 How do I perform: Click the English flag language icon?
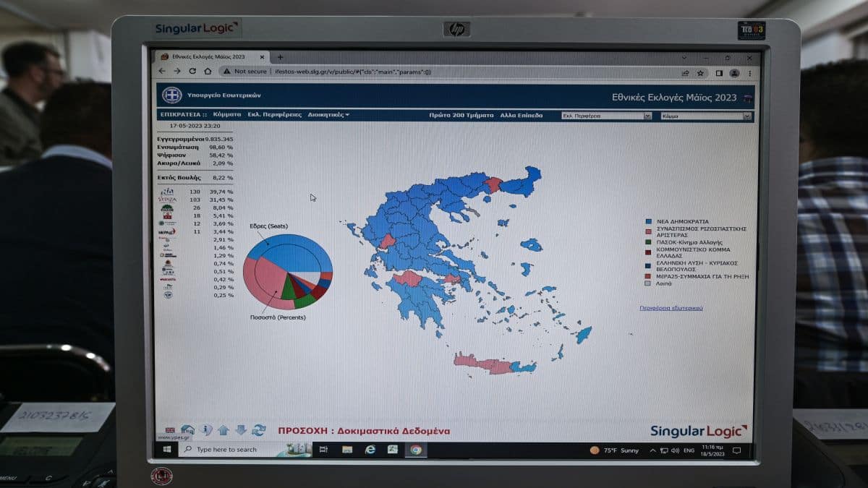tap(169, 429)
